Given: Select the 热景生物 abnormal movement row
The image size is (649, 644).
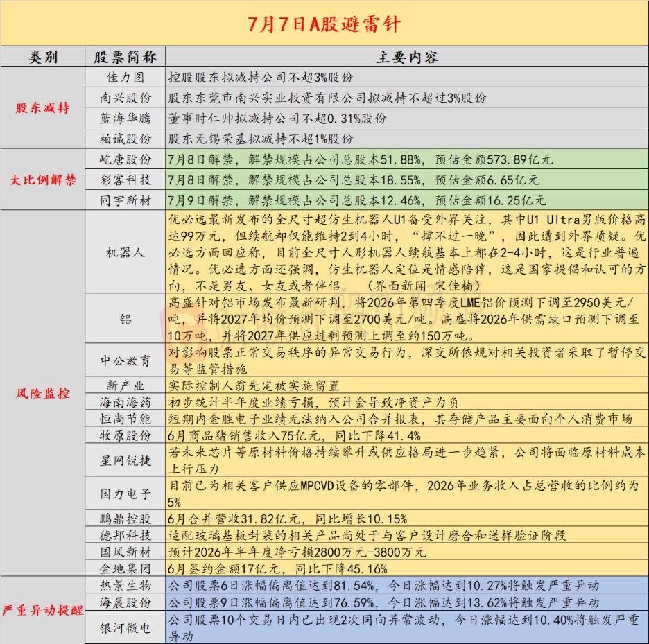Looking at the screenshot, I should coord(407,585).
